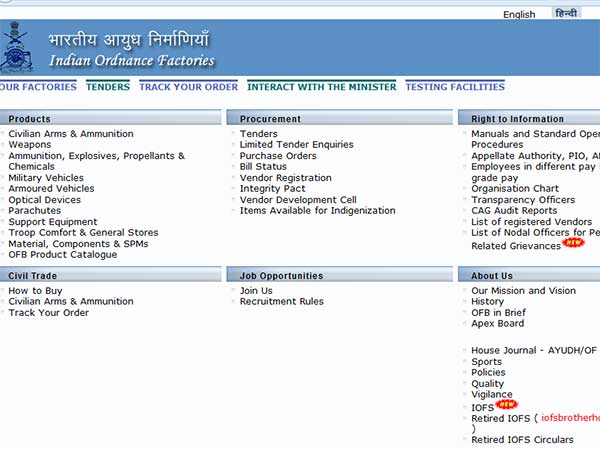Open Civilian Arms & Ammunition under Products
The image size is (600, 450).
point(71,134)
